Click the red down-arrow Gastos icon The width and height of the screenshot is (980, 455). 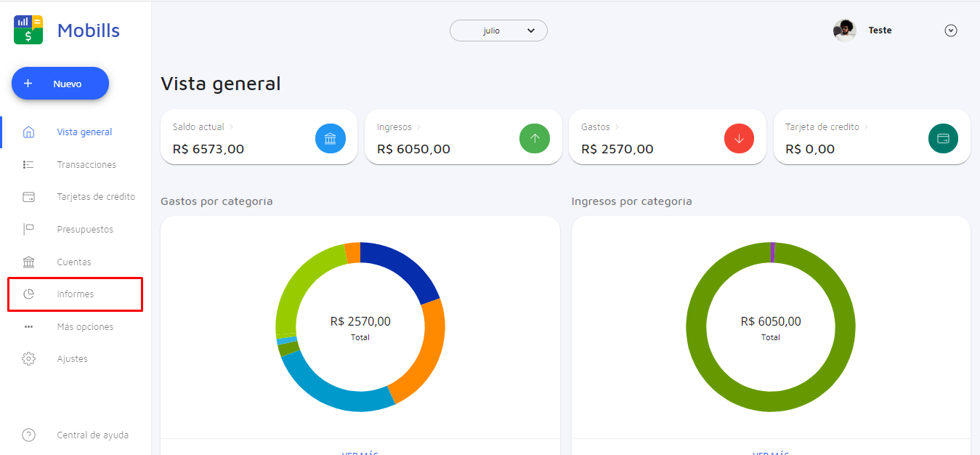739,139
